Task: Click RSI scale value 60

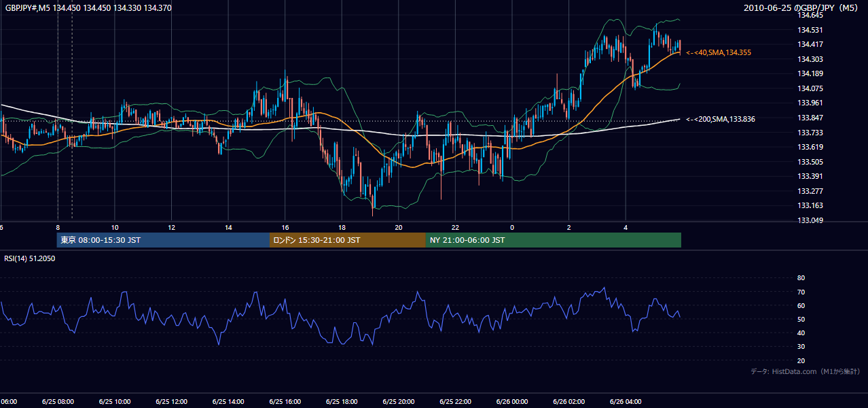Action: [x=801, y=306]
